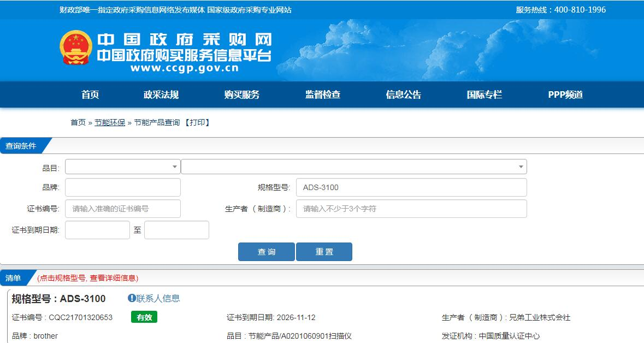Click the 生产者(制造商) manufacturer input field
Screen dimensions: 644x343
411,209
